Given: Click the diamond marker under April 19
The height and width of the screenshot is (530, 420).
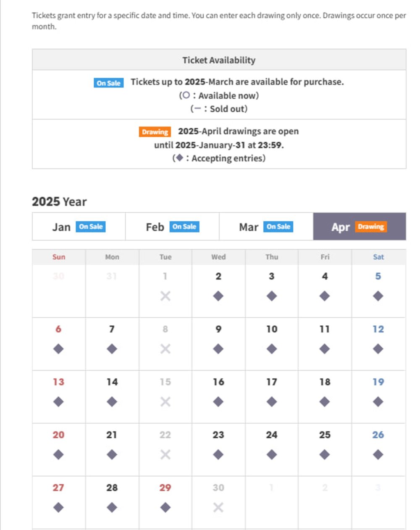Looking at the screenshot, I should [378, 402].
